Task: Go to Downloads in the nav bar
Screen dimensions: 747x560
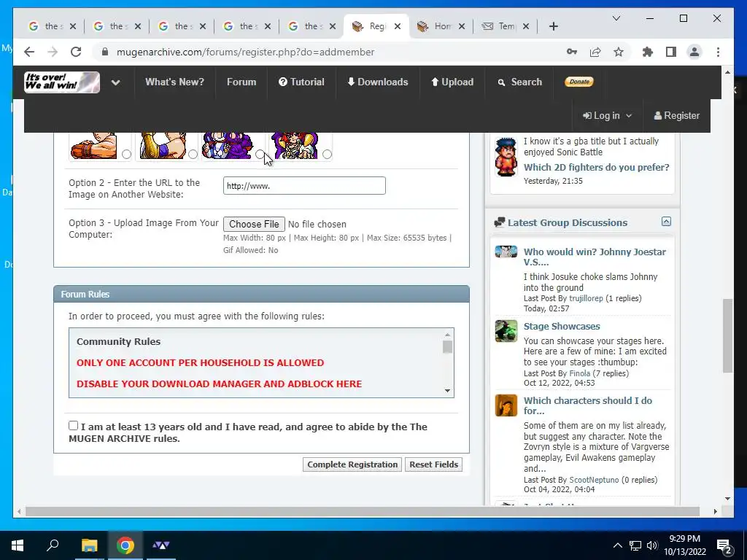Action: (x=378, y=82)
